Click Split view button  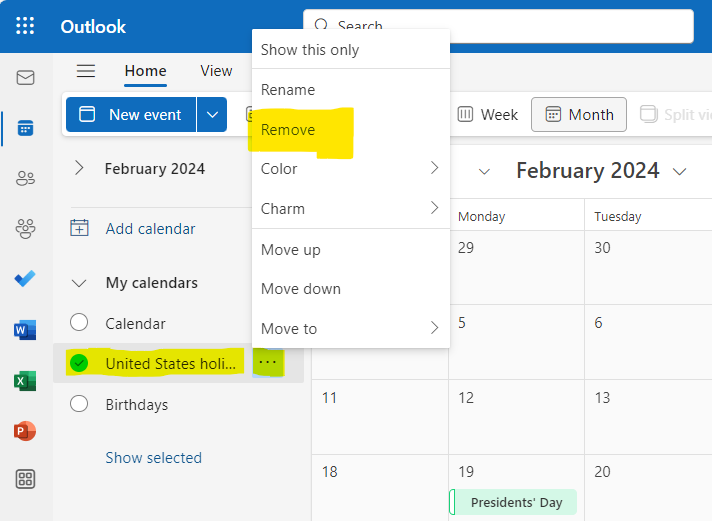[676, 114]
